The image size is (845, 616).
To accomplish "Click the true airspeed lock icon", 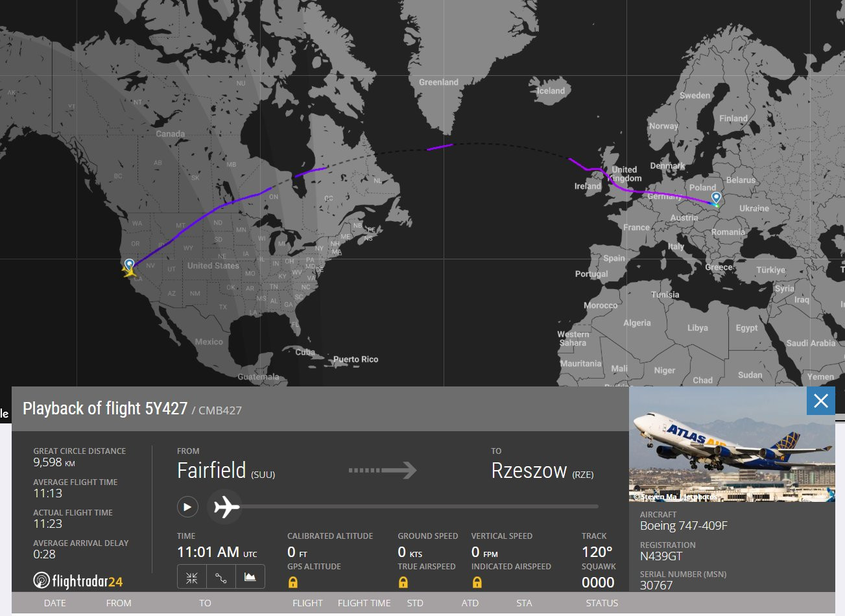I will pos(403,582).
